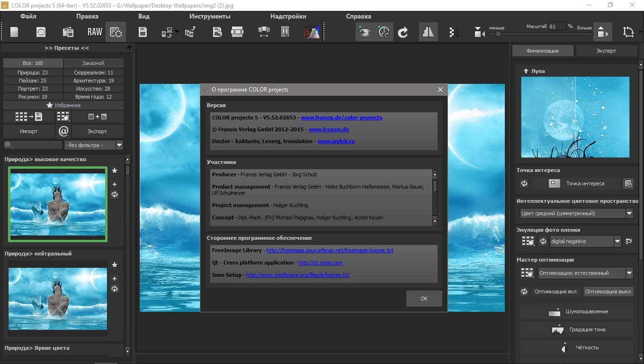
Task: Click the Масштаб percent value field
Action: [557, 27]
